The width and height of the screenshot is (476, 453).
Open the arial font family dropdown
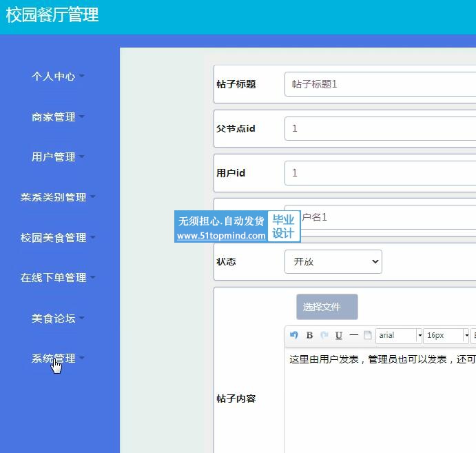[399, 335]
